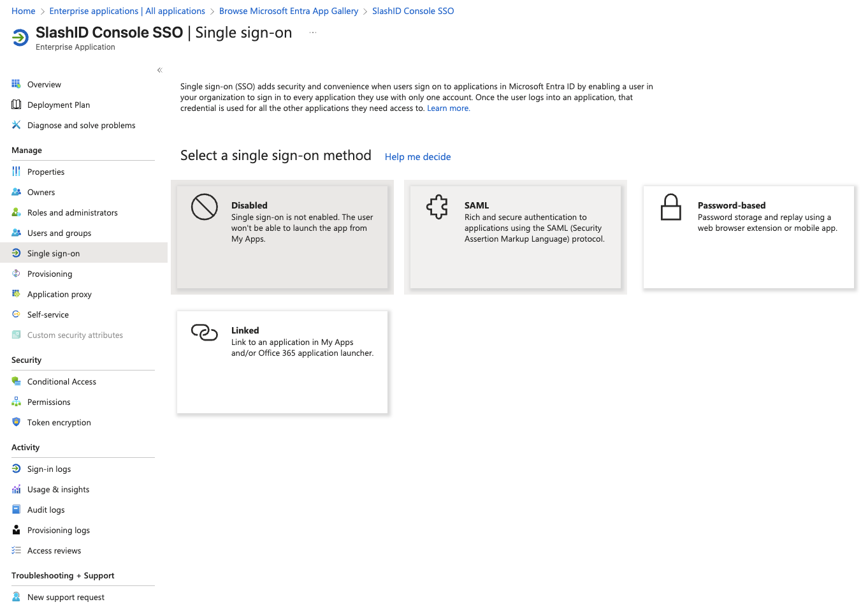This screenshot has width=868, height=609.
Task: Open the ellipsis menu beside the app title
Action: coord(312,32)
